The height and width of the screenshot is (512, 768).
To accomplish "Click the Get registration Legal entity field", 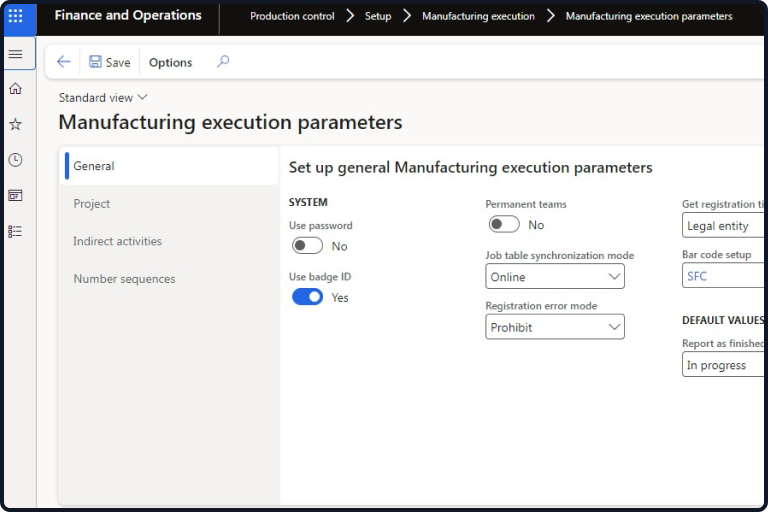I will pos(724,225).
